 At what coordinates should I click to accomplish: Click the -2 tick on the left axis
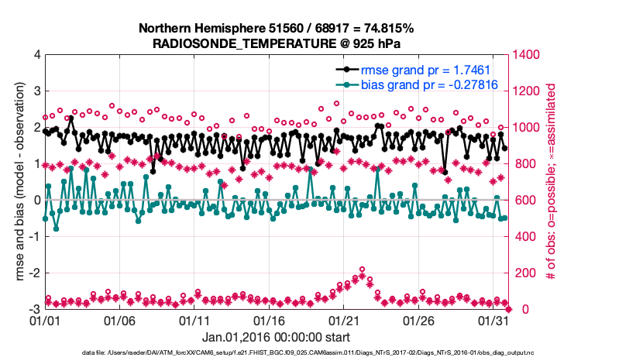[35, 273]
